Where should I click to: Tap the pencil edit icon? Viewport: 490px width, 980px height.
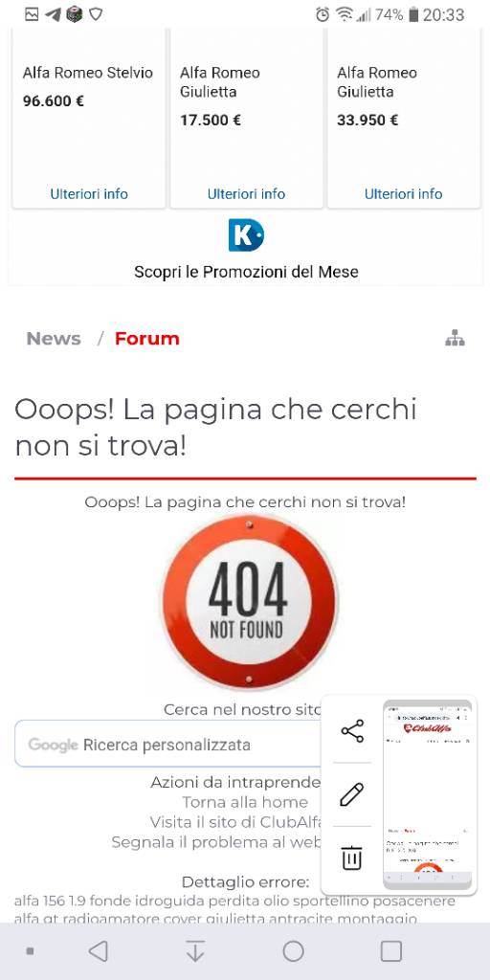pyautogui.click(x=352, y=794)
